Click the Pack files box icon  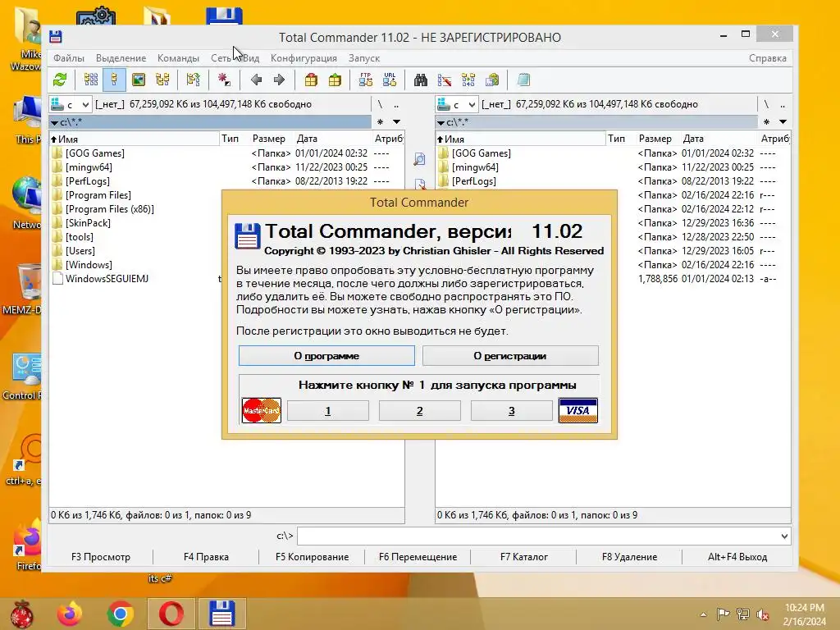pos(311,80)
